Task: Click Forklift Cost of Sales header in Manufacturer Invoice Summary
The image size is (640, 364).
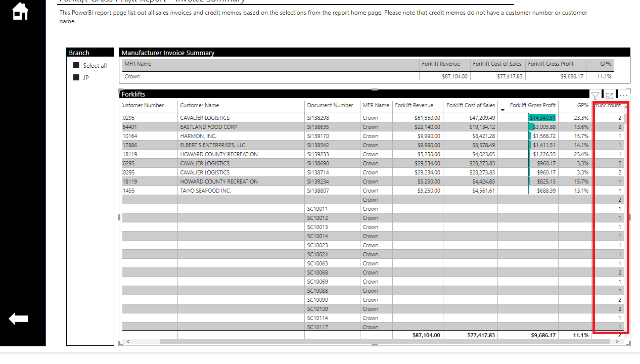Action: pos(497,64)
